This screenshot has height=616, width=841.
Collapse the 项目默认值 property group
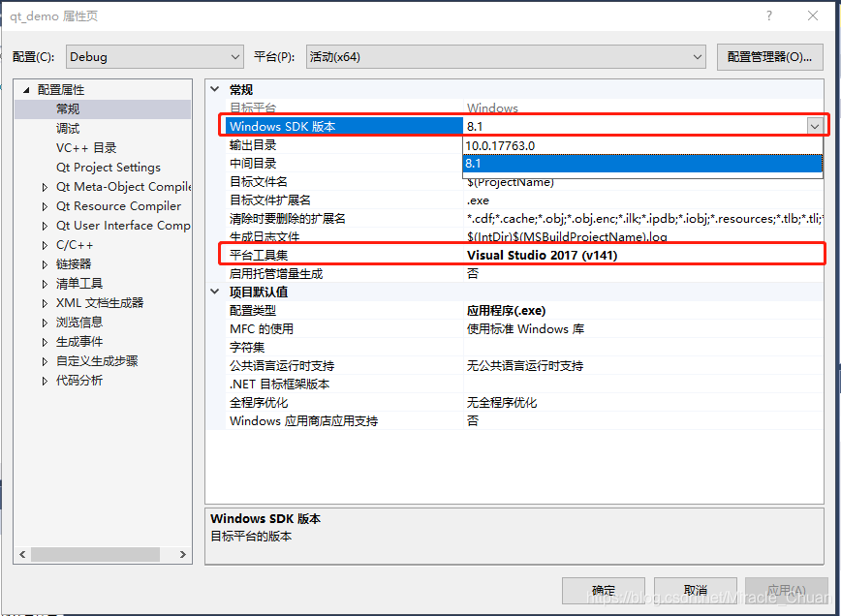click(x=215, y=292)
